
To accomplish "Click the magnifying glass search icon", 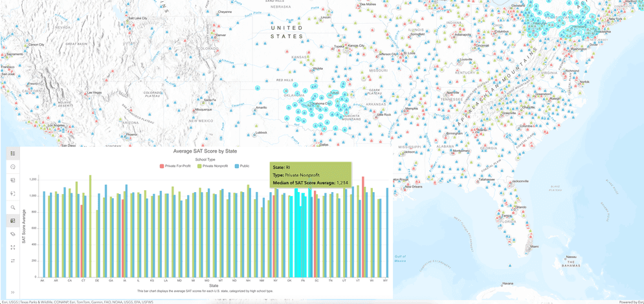I will (x=13, y=208).
